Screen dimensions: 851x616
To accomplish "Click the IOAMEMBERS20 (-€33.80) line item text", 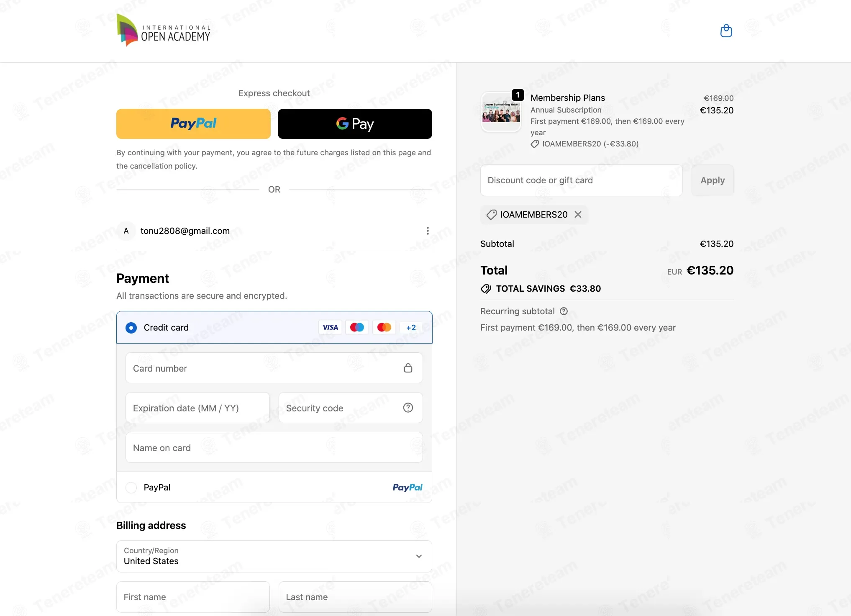I will [590, 144].
